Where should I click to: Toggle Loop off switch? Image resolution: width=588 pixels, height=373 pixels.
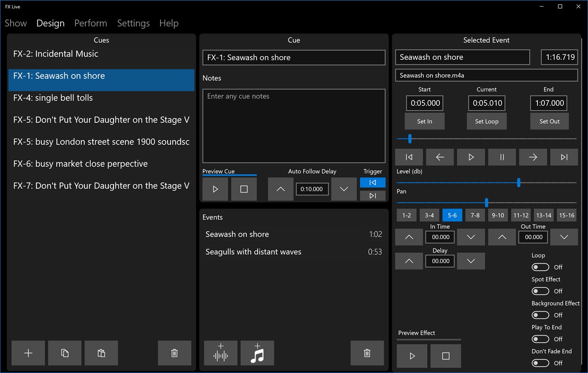click(540, 267)
